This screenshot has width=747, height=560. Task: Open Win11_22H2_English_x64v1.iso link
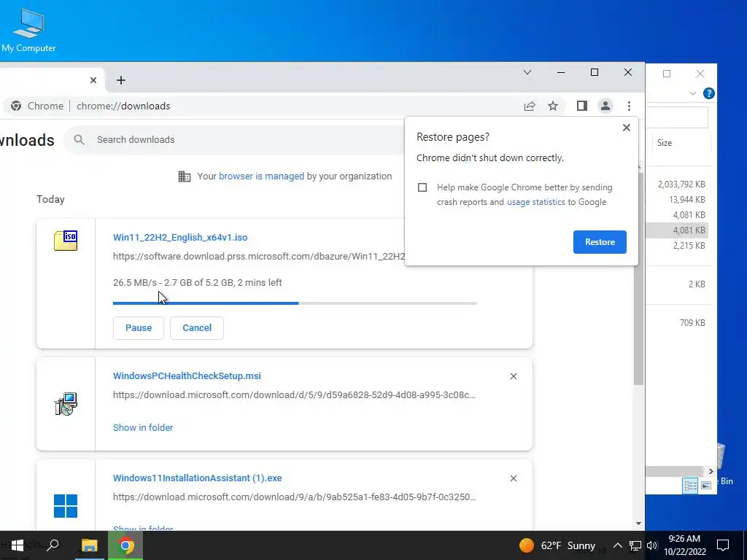[x=180, y=237]
